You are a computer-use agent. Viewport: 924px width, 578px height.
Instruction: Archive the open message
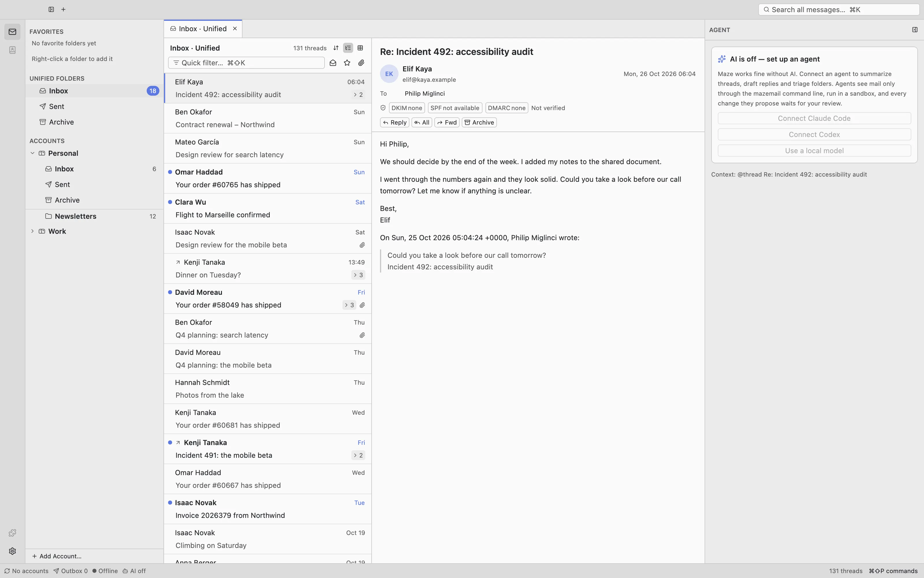(479, 122)
